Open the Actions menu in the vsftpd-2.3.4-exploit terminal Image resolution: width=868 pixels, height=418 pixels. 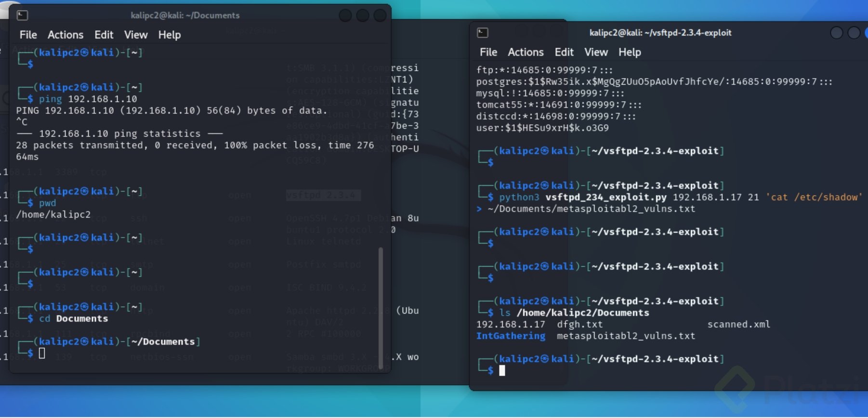[526, 52]
